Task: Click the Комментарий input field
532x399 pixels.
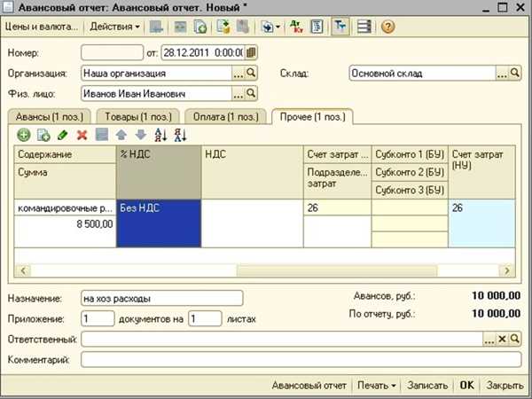Action: point(301,359)
